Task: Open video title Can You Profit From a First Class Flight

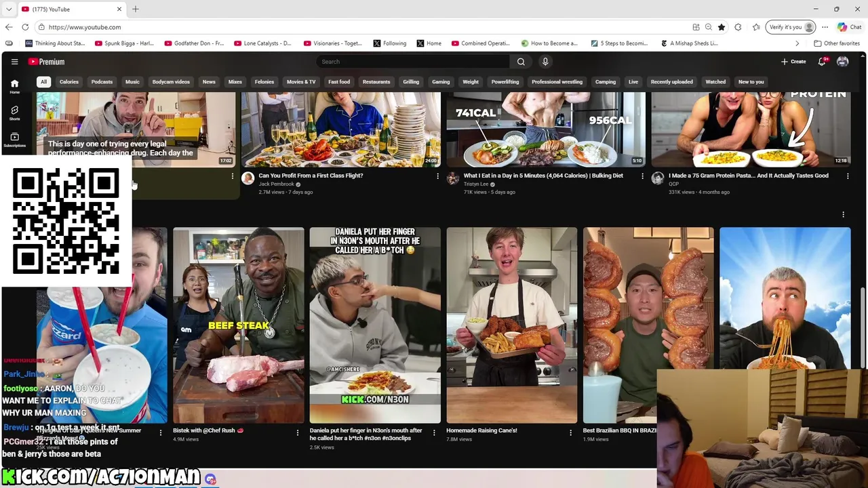Action: tap(311, 176)
